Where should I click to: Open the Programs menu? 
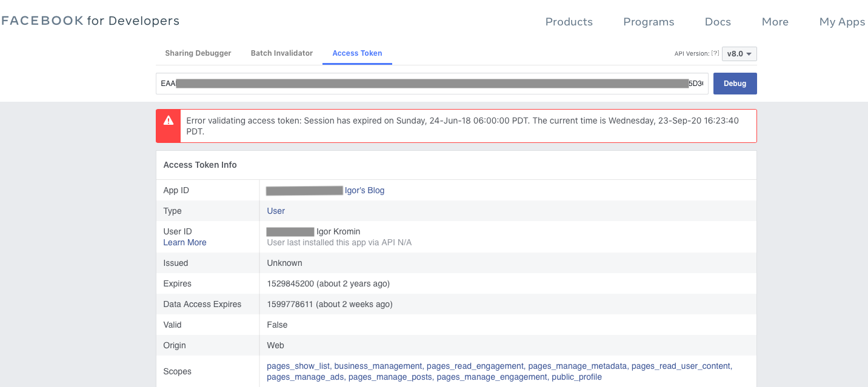pyautogui.click(x=649, y=22)
